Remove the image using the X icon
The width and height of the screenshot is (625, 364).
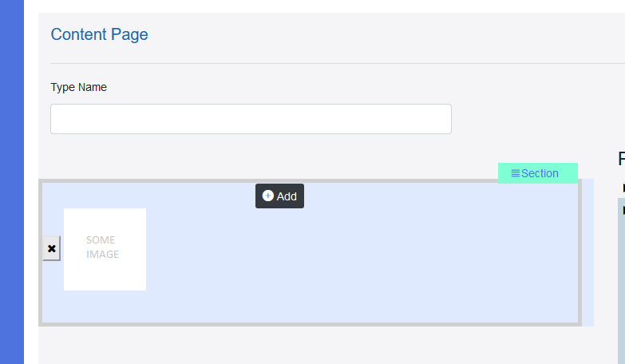[51, 248]
